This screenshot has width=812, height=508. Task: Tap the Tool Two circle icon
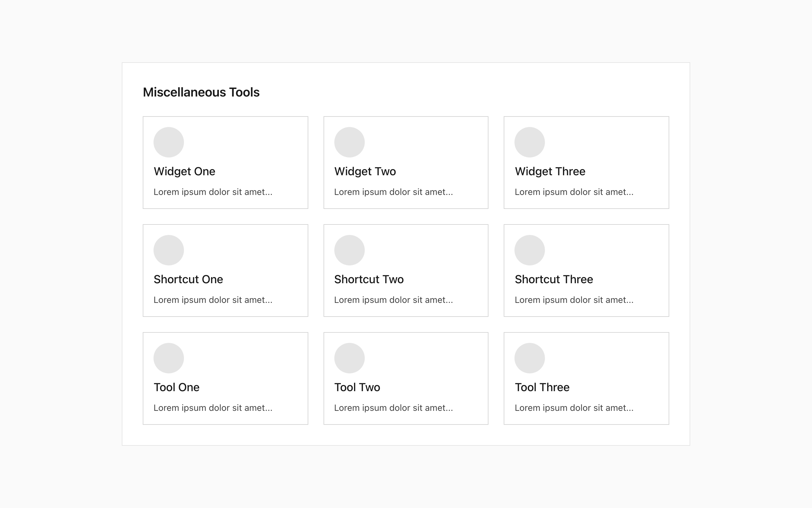tap(349, 358)
